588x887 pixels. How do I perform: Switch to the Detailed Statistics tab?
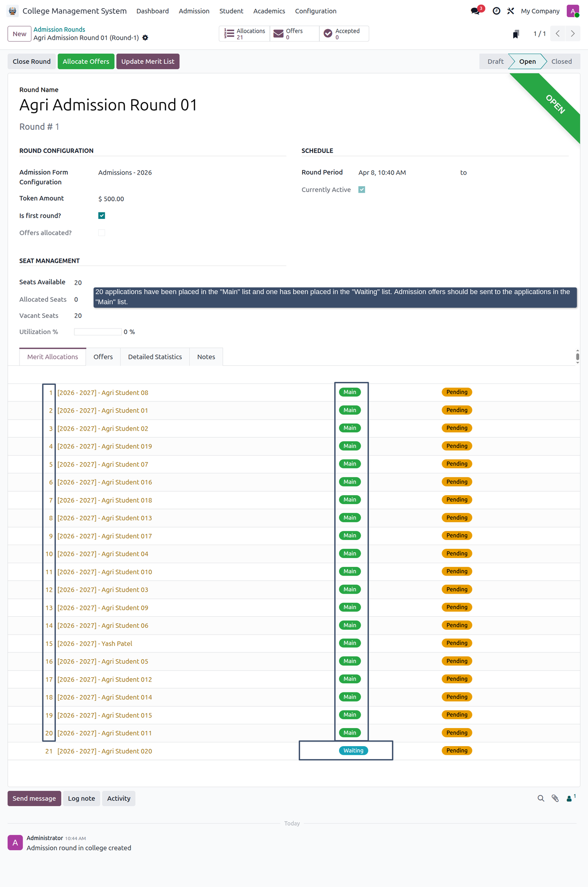coord(155,357)
